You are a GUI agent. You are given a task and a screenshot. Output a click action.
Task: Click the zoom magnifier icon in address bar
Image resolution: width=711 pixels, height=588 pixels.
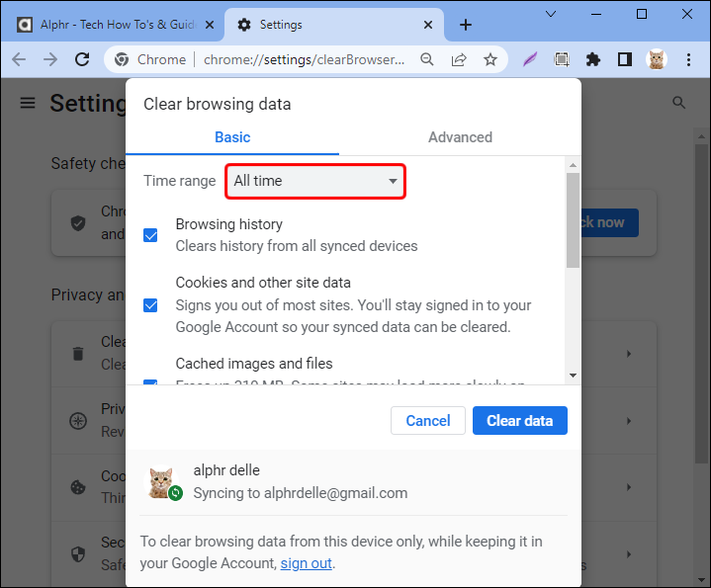click(427, 59)
